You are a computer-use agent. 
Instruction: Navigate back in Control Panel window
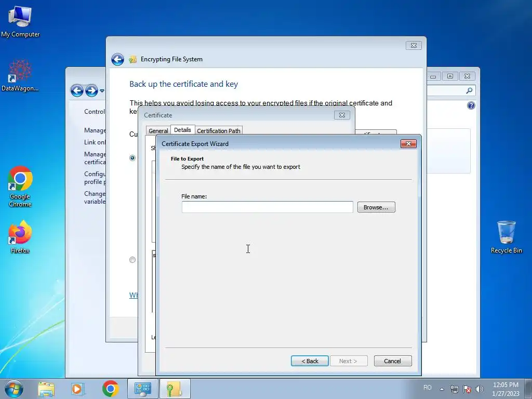pos(77,90)
